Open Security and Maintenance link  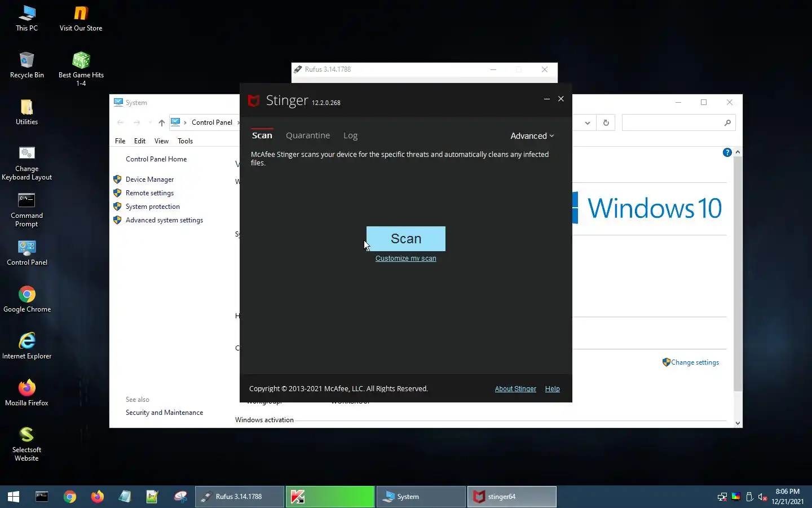pos(164,413)
